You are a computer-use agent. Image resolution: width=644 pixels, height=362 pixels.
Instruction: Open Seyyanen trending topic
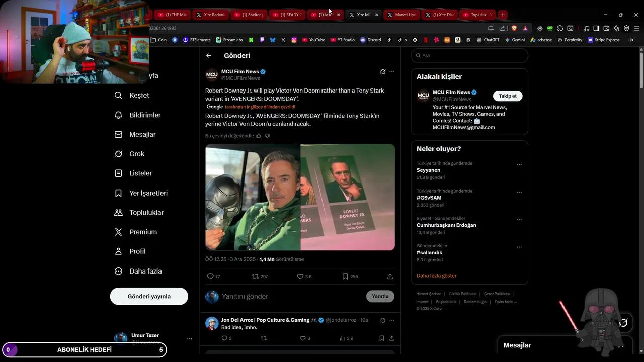tap(428, 170)
